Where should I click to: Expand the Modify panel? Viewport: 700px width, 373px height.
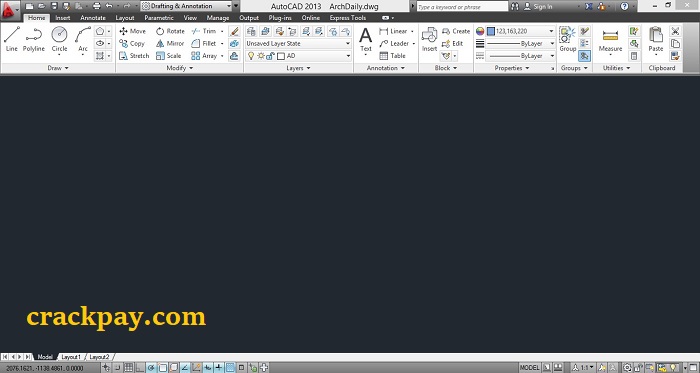[179, 68]
